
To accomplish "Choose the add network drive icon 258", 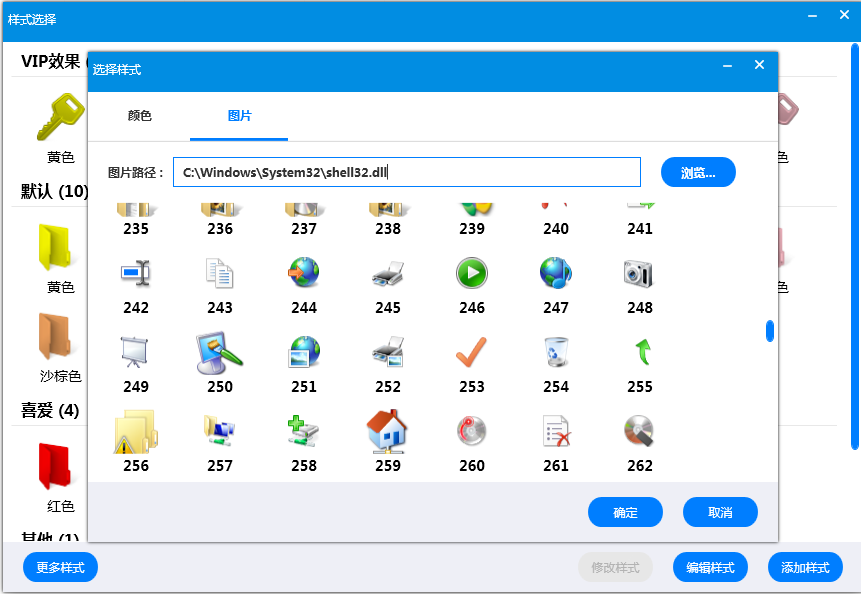I will click(304, 431).
